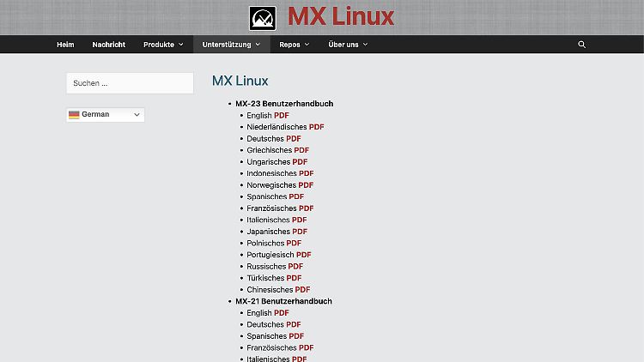Open MX-21 Französisches PDF link
Image resolution: width=644 pixels, height=362 pixels.
(306, 347)
